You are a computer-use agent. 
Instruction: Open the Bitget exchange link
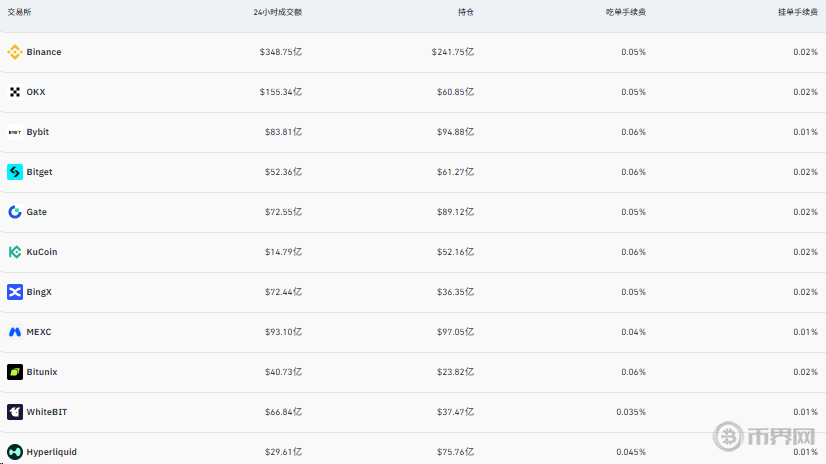[39, 172]
